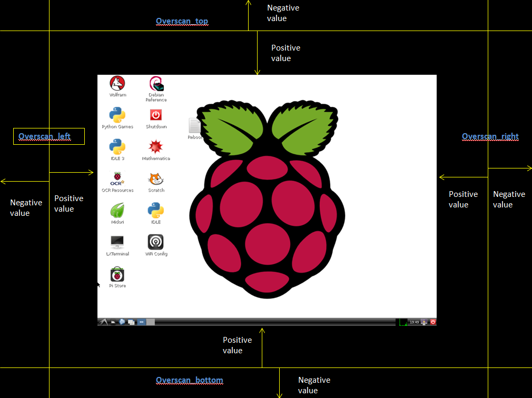532x398 pixels.
Task: Click the 19:49 clock in taskbar
Action: (414, 322)
